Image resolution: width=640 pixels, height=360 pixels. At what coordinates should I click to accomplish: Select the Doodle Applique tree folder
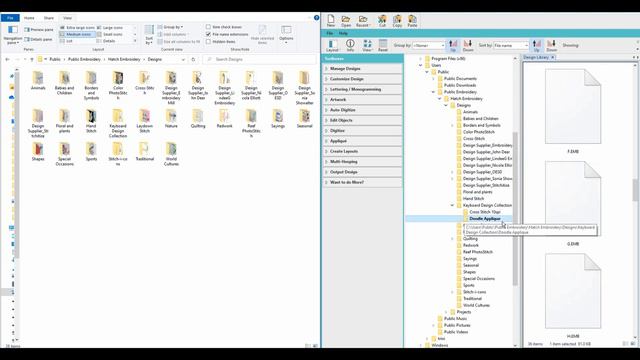pyautogui.click(x=484, y=219)
